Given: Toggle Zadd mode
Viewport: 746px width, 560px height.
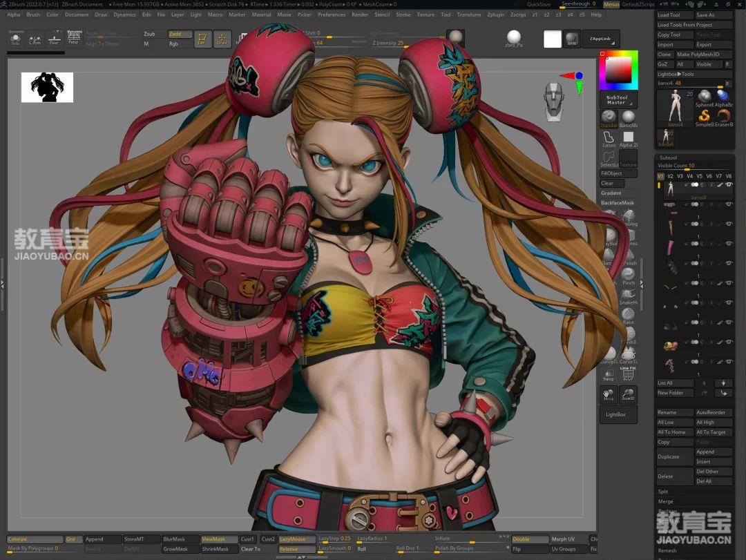Looking at the screenshot, I should coord(180,34).
